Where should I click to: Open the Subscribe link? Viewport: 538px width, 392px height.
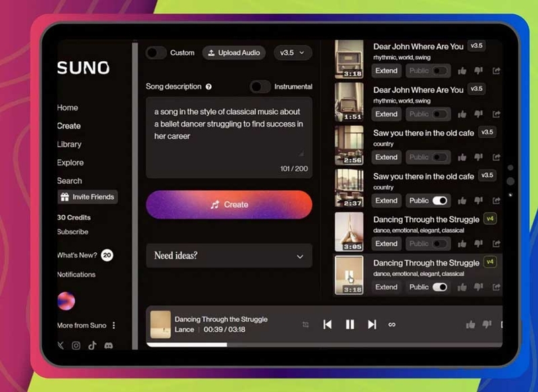pyautogui.click(x=73, y=232)
